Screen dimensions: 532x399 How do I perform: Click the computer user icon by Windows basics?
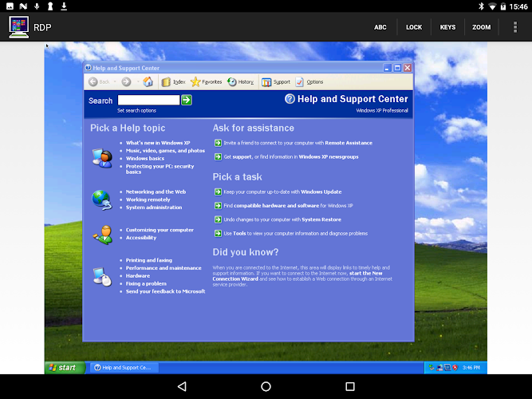pyautogui.click(x=102, y=158)
